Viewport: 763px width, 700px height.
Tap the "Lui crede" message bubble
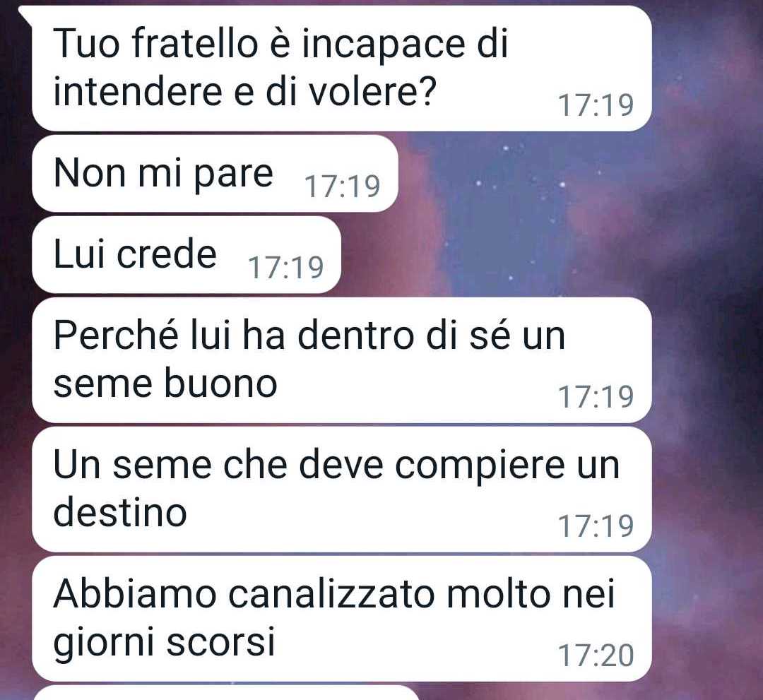click(187, 255)
